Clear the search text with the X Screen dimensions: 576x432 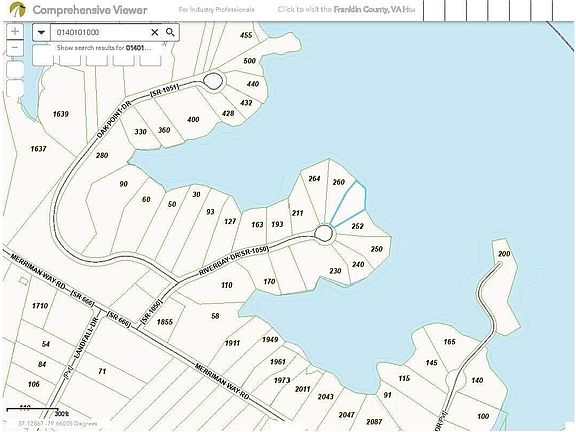(155, 32)
